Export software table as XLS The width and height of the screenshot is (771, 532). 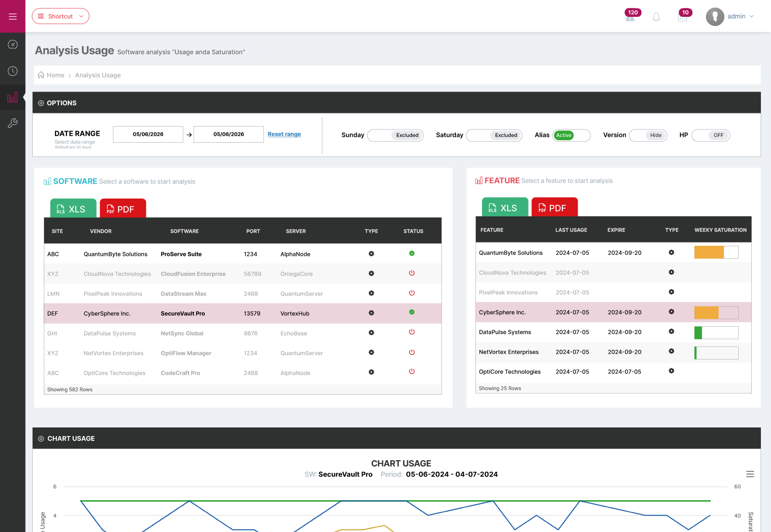click(73, 209)
